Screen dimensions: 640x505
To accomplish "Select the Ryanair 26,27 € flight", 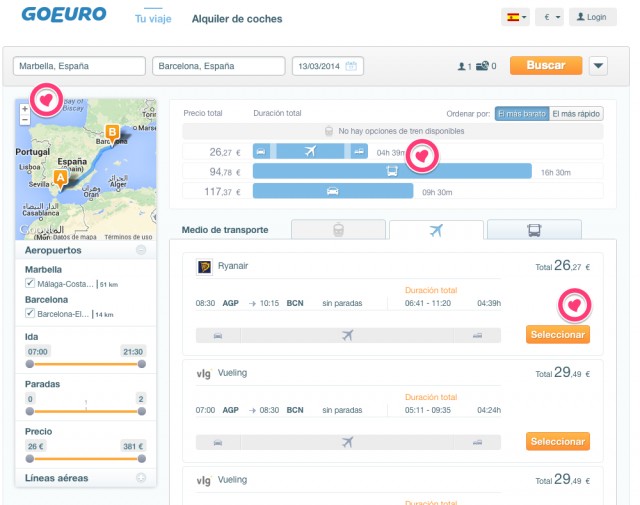I will [558, 335].
